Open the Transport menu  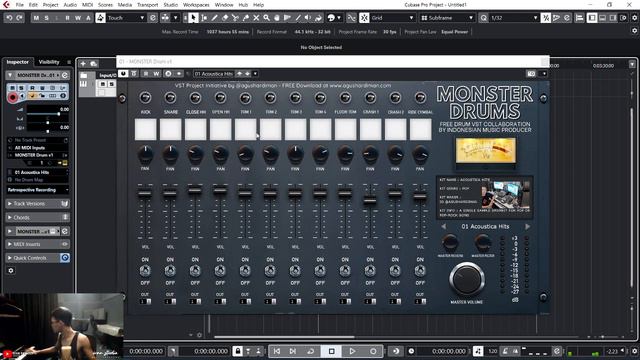147,5
